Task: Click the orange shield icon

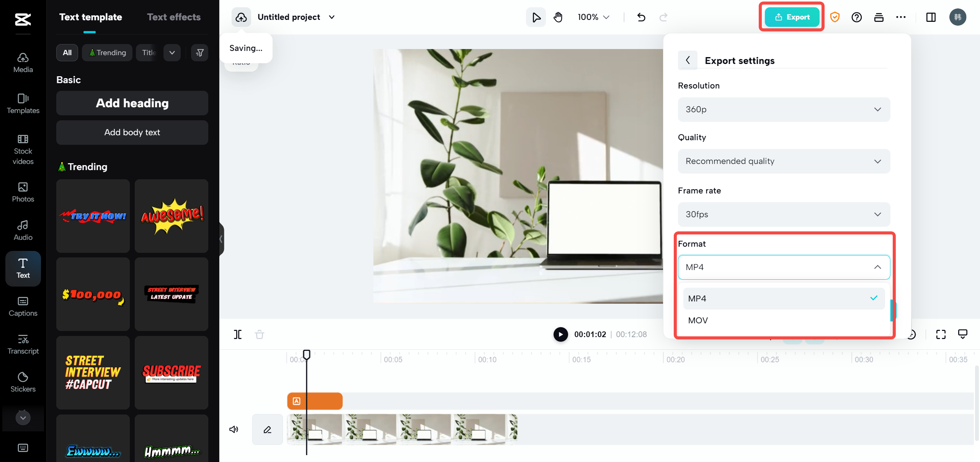Action: tap(835, 17)
